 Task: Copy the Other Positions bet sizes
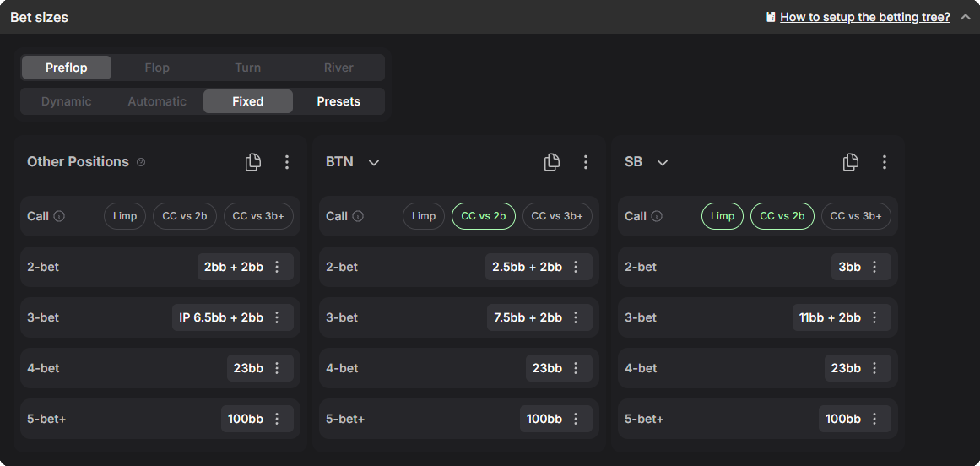point(253,162)
